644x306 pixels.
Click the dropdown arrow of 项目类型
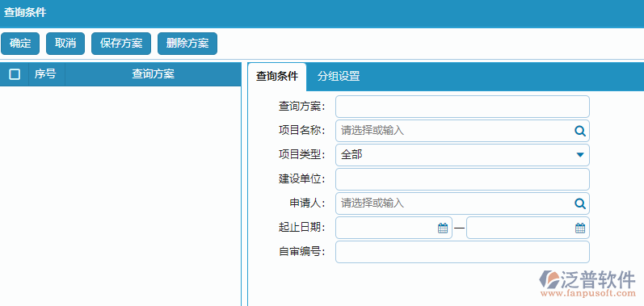580,155
